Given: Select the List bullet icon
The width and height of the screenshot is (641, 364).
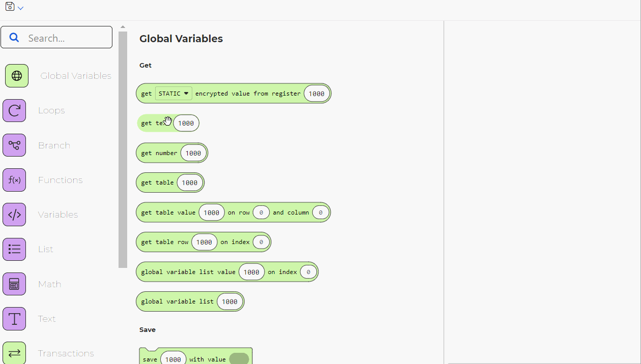Looking at the screenshot, I should point(14,249).
